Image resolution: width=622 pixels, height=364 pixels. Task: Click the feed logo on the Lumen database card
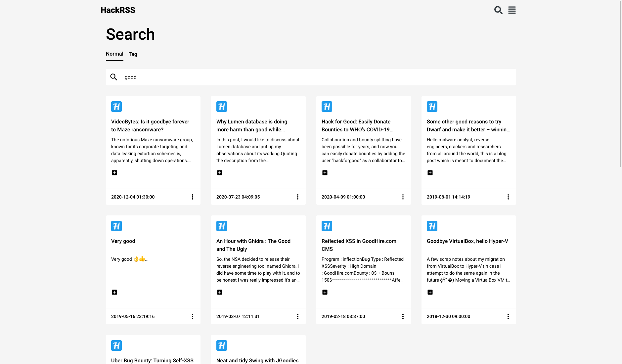(222, 107)
